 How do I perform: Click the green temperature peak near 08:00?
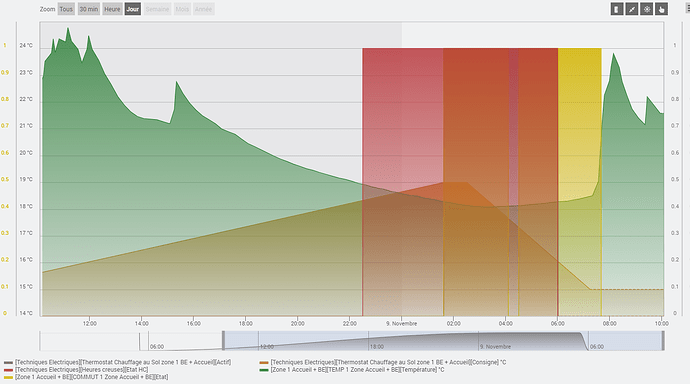[613, 55]
